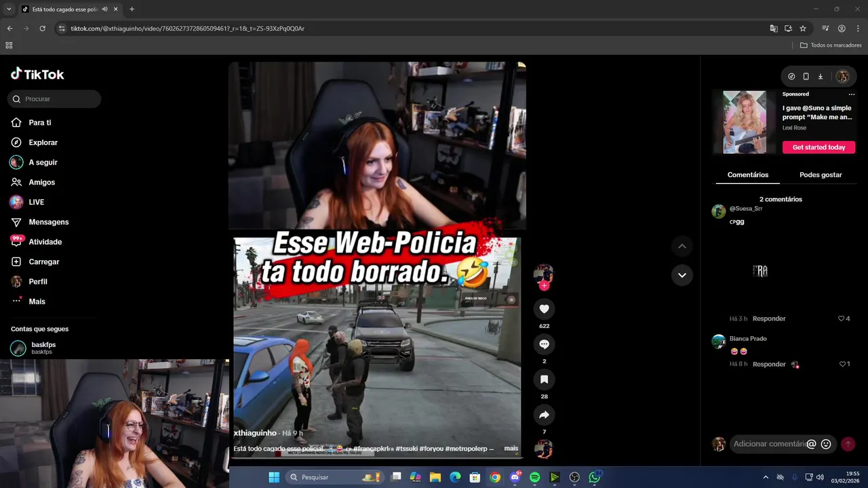Insert a mention with the @ icon
The height and width of the screenshot is (488, 868).
pos(811,444)
